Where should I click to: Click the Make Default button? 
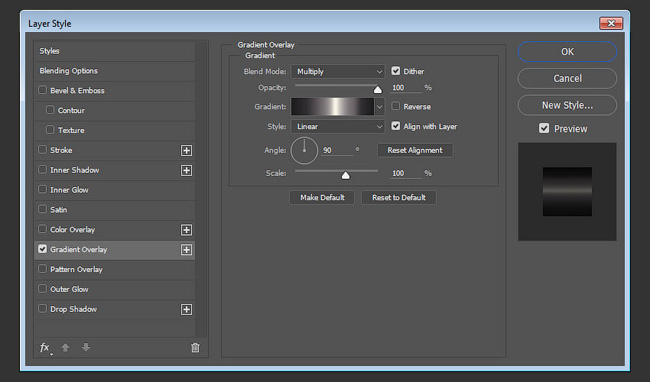coord(322,198)
